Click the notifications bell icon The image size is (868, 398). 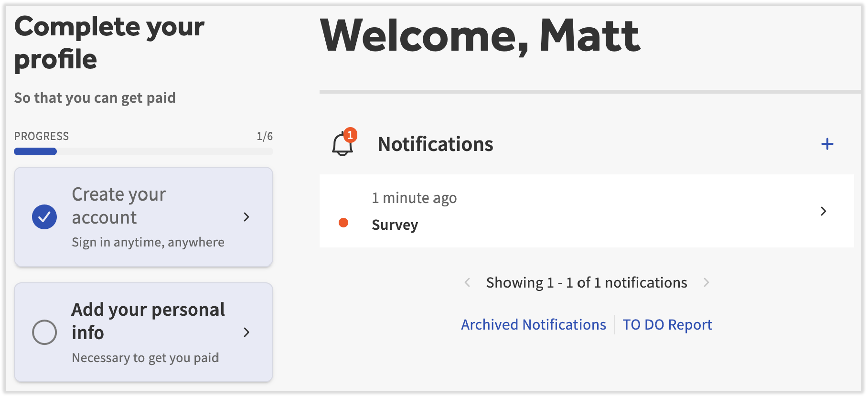[342, 145]
